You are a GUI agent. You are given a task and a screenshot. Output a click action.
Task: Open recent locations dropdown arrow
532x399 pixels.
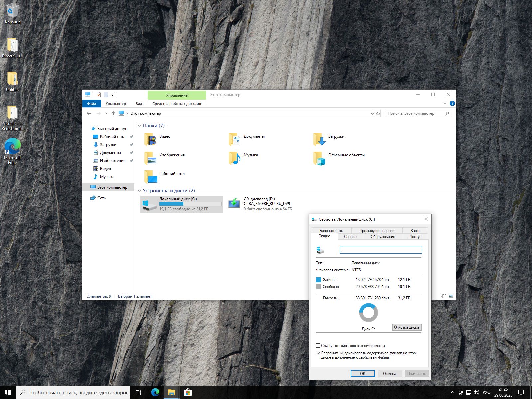click(106, 113)
